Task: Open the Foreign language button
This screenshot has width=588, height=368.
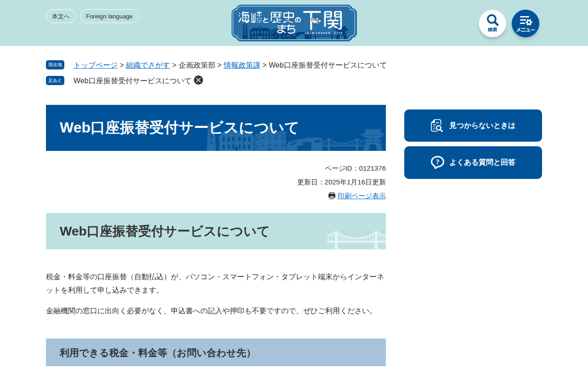Action: (109, 16)
